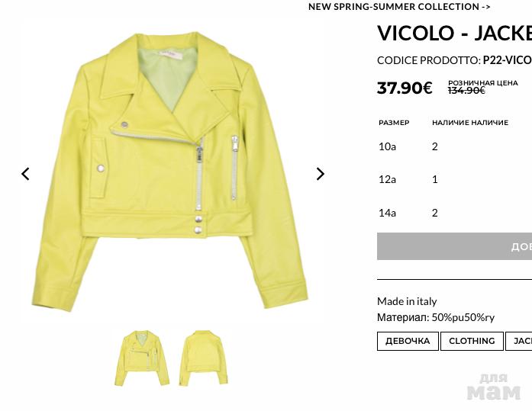Choose size 14a in the size table

387,213
